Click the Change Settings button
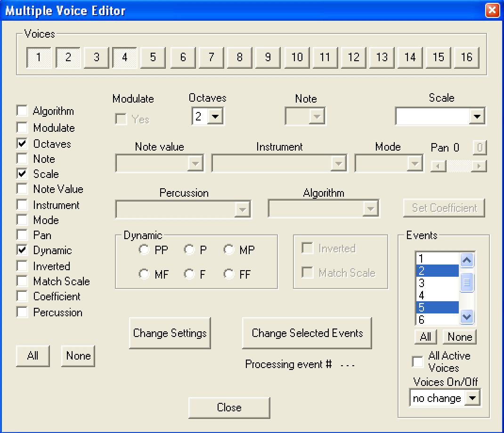 coord(170,333)
